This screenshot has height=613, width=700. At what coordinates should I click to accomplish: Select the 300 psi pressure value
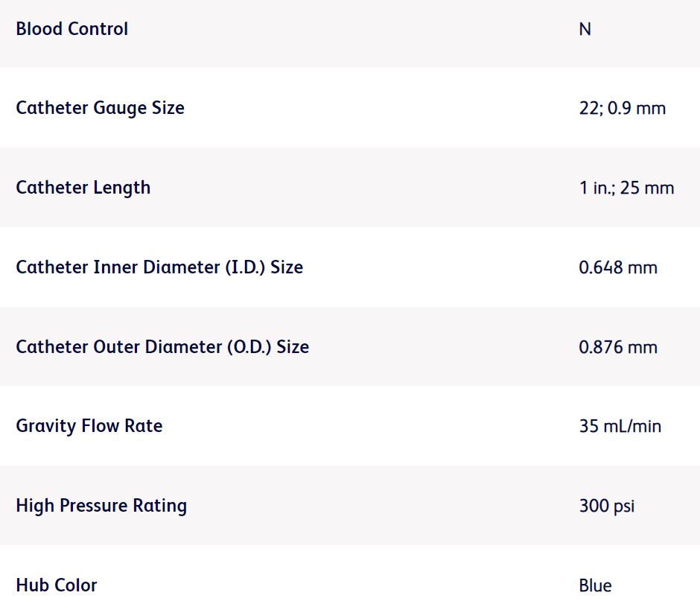coord(606,506)
